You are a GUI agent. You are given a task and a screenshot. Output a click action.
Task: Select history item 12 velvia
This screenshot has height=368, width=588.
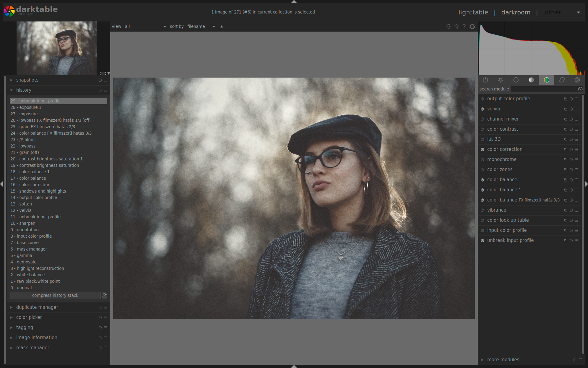[58, 210]
